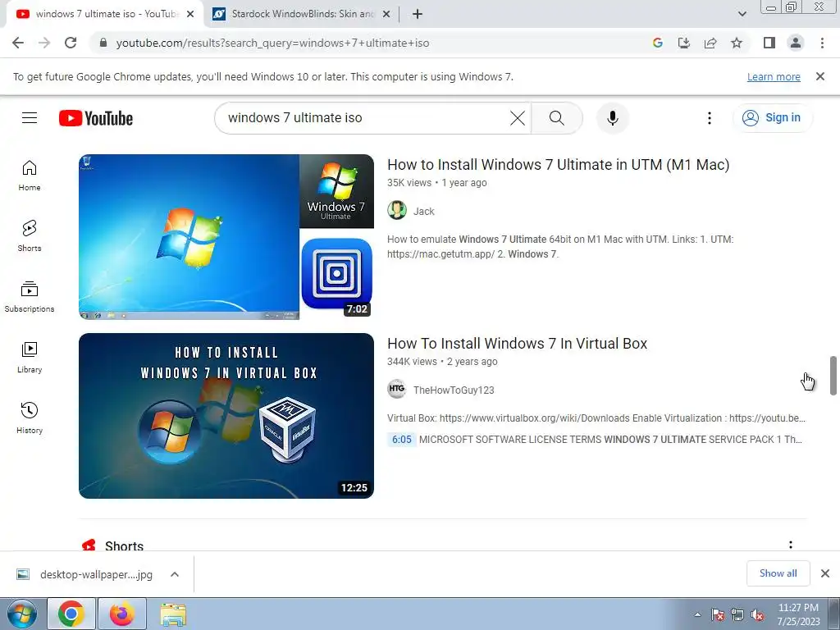
Task: Expand options for desktop-wallpaper download
Action: pos(175,574)
